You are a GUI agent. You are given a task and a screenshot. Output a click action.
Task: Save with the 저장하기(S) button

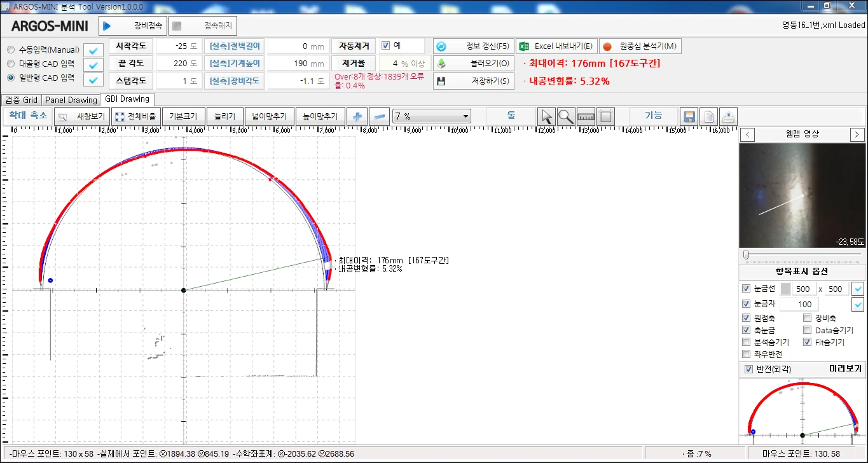click(474, 81)
